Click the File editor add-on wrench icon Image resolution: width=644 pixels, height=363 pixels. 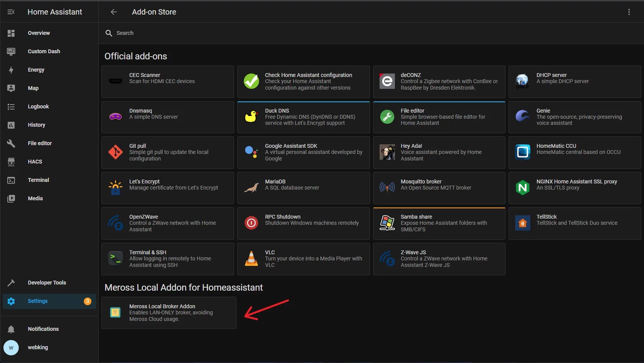pyautogui.click(x=387, y=116)
